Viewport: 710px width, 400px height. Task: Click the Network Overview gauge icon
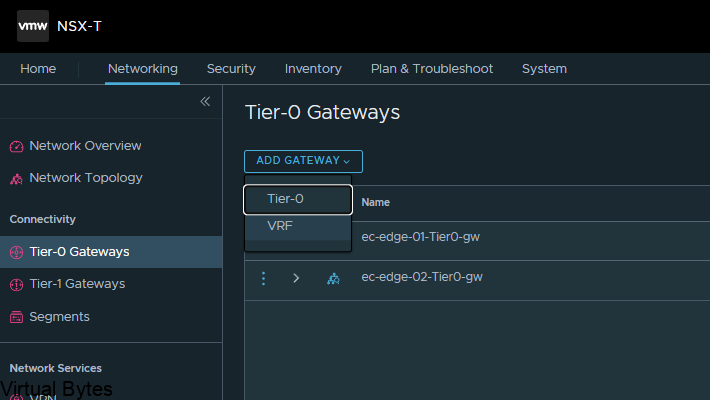click(x=16, y=146)
